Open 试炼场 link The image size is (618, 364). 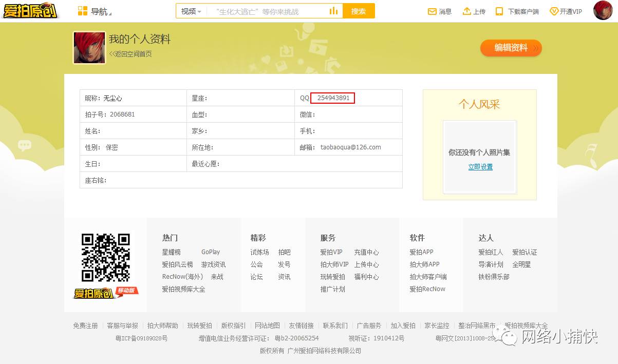tap(260, 252)
